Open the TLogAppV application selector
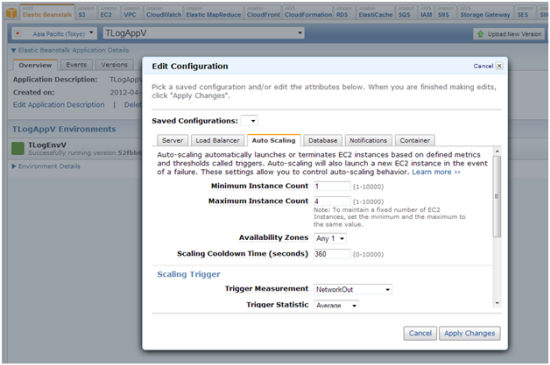 click(204, 33)
